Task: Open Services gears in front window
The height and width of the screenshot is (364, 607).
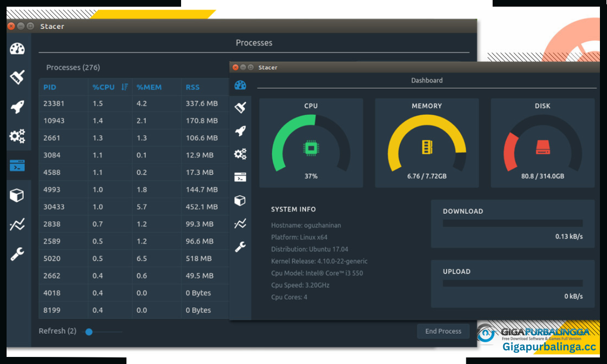Action: coord(240,154)
